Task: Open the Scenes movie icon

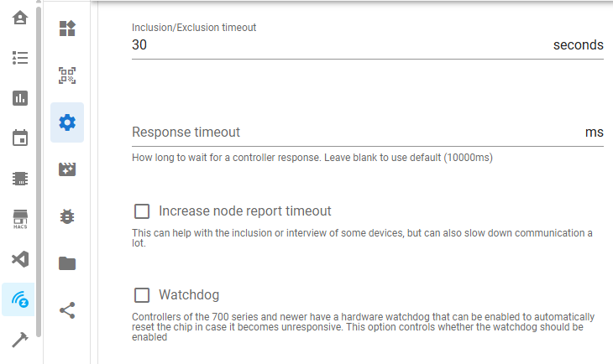Action: coord(67,169)
